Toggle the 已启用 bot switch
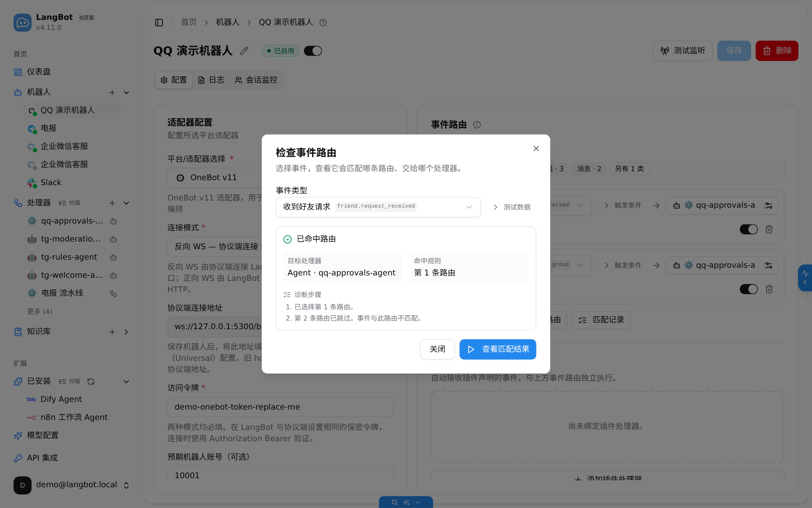The height and width of the screenshot is (508, 812). 313,51
